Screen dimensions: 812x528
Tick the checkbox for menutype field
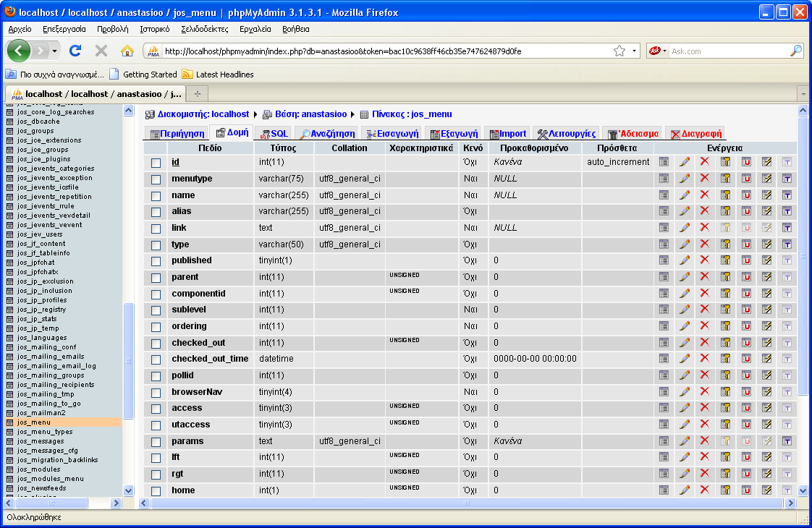pyautogui.click(x=156, y=179)
